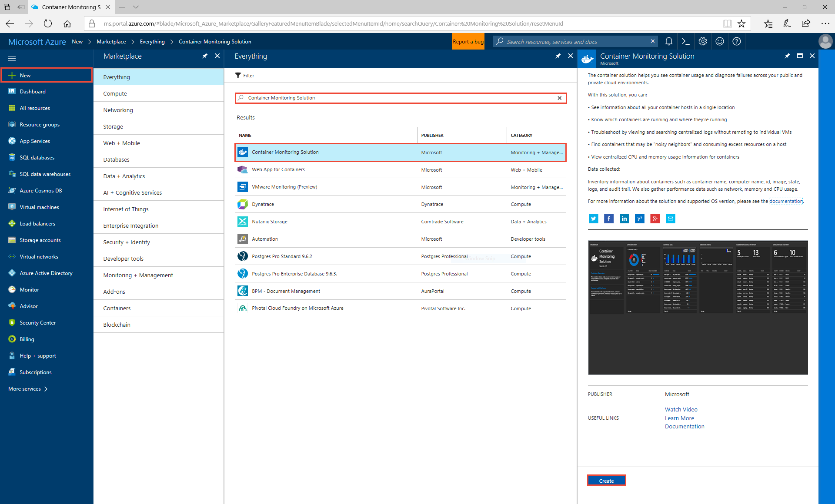The image size is (835, 504).
Task: Click the Settings gear icon in top bar
Action: [703, 41]
